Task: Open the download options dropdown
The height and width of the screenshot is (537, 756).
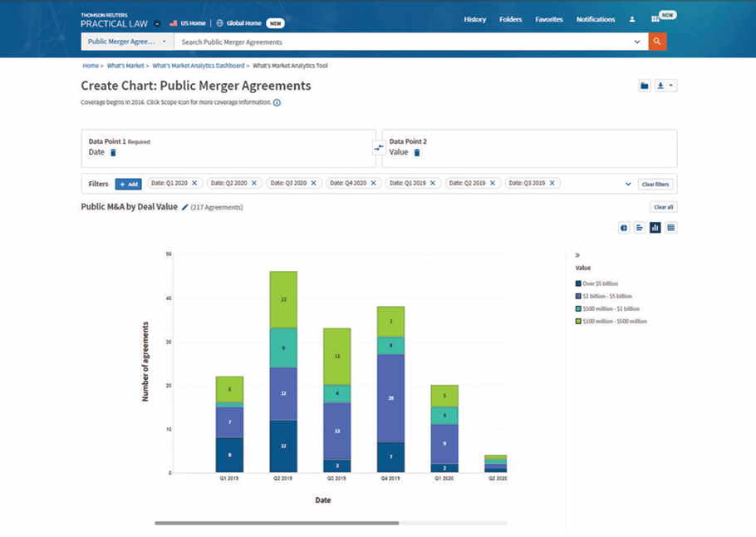Action: pyautogui.click(x=665, y=86)
